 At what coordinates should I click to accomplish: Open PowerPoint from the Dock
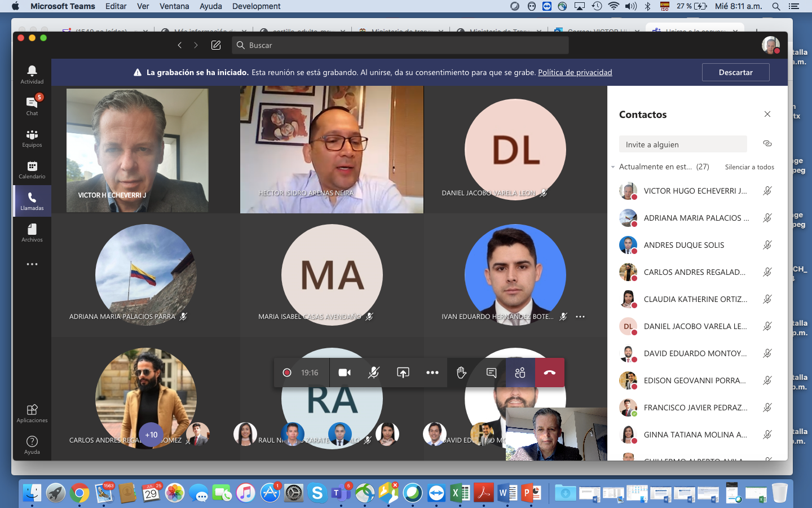[531, 493]
